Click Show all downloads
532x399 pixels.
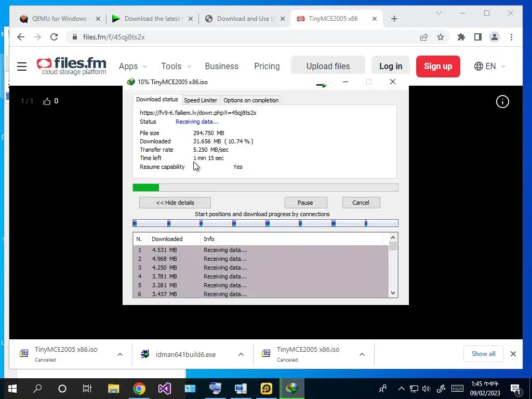pyautogui.click(x=484, y=354)
